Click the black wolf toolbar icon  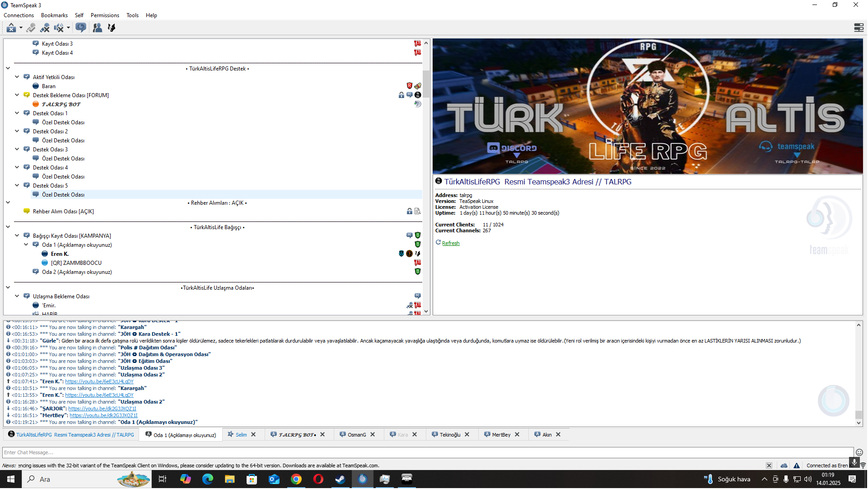[x=112, y=28]
